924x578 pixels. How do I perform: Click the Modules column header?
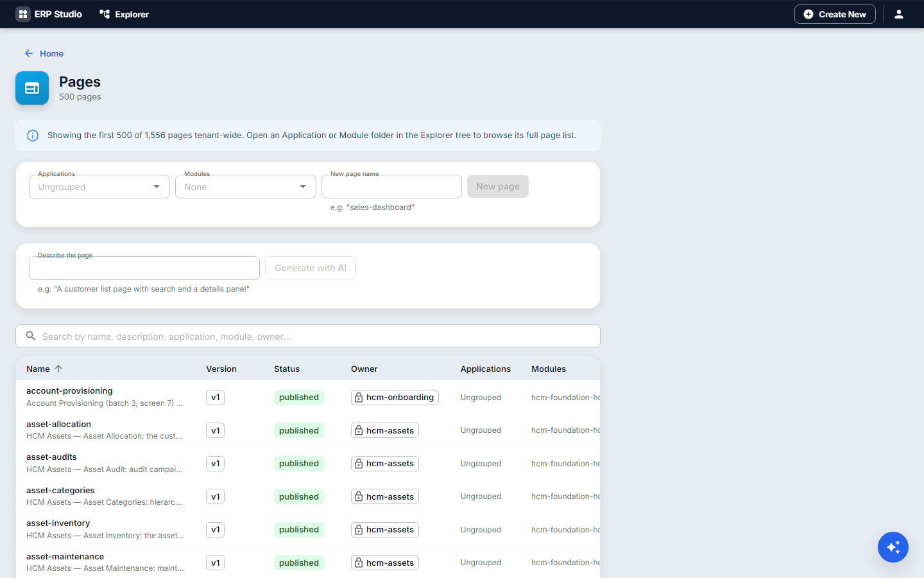point(549,369)
